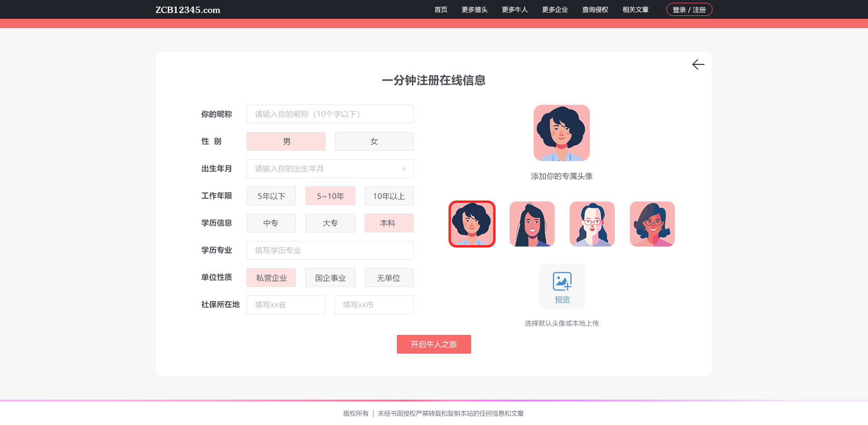Choose the long straight hair avatar
This screenshot has width=868, height=425.
[532, 224]
